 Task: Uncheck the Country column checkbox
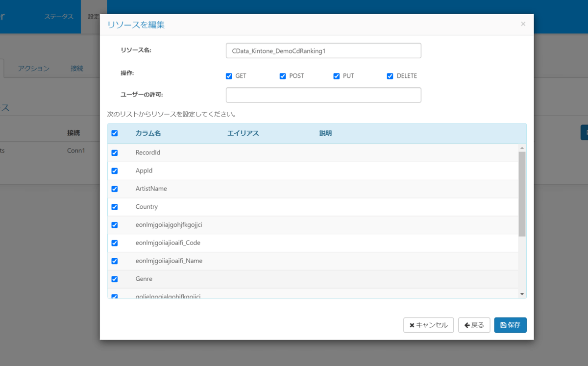(115, 207)
